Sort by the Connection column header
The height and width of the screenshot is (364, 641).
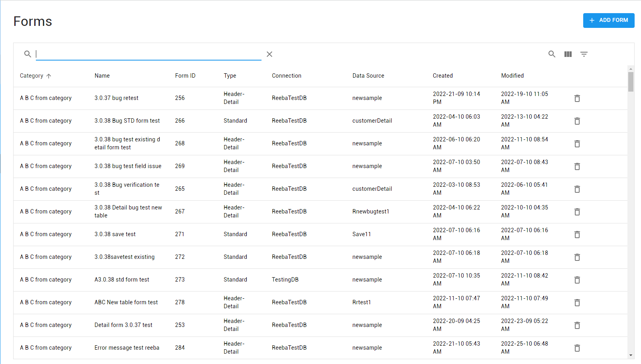tap(287, 76)
